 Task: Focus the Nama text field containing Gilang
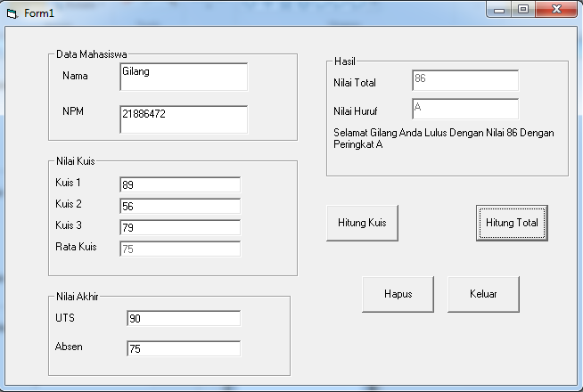[184, 77]
